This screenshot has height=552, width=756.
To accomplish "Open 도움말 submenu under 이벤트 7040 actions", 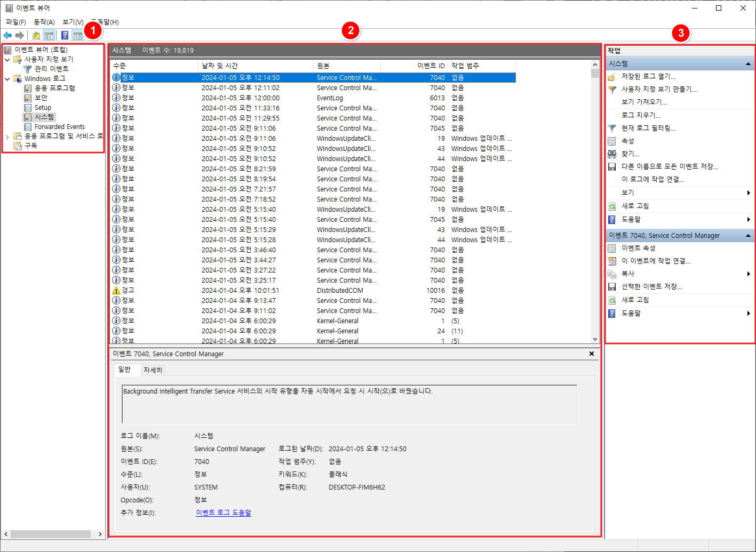I will pyautogui.click(x=679, y=313).
